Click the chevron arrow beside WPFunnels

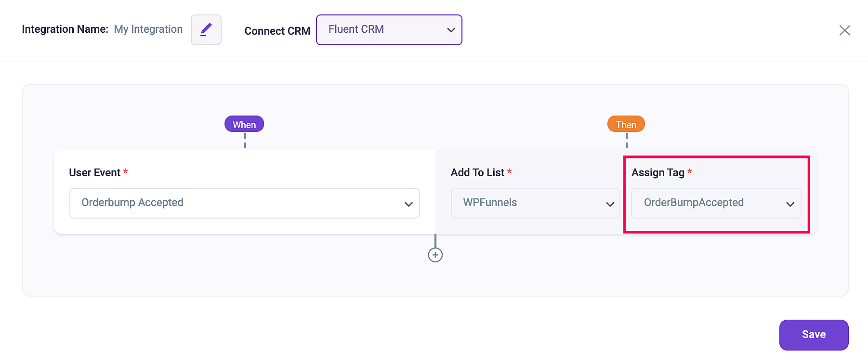610,204
